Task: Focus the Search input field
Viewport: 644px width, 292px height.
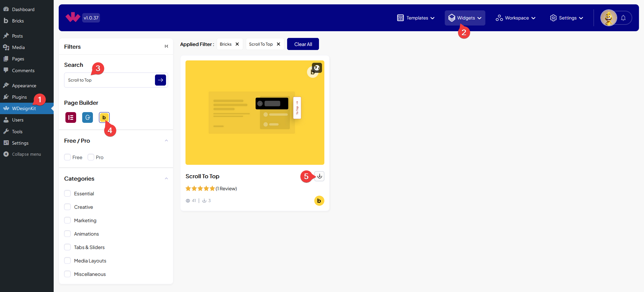Action: tap(109, 80)
